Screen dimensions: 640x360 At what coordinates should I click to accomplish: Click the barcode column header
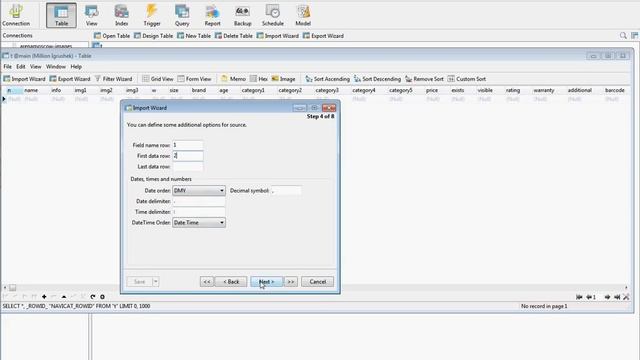(x=615, y=90)
